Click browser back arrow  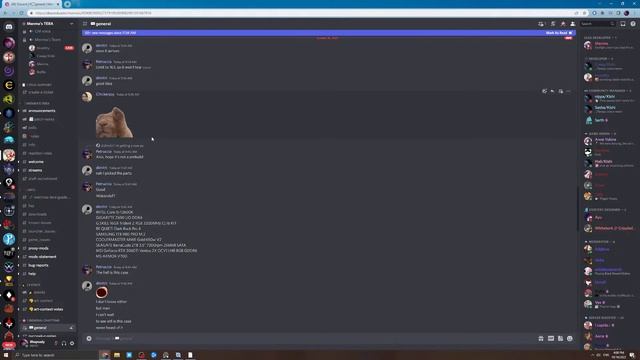tap(5, 13)
